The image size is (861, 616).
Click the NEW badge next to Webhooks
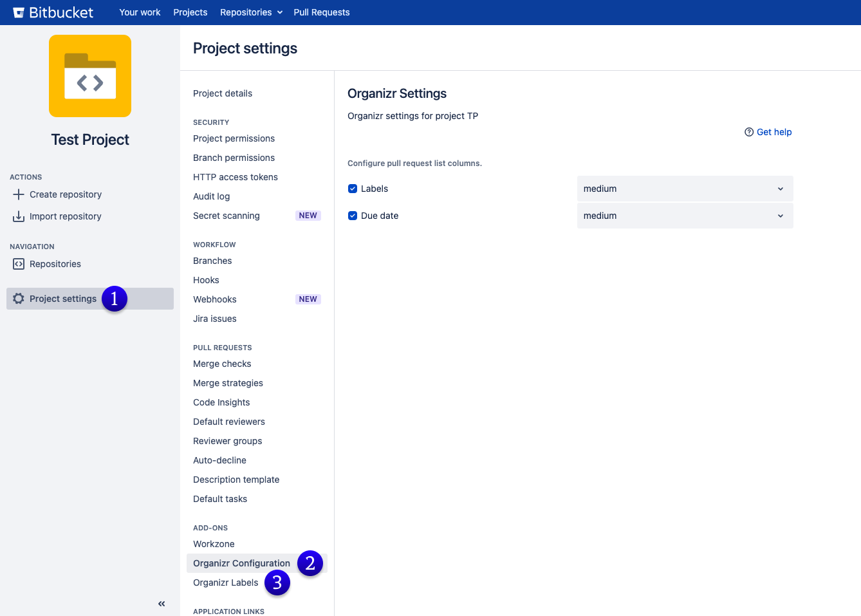tap(308, 299)
